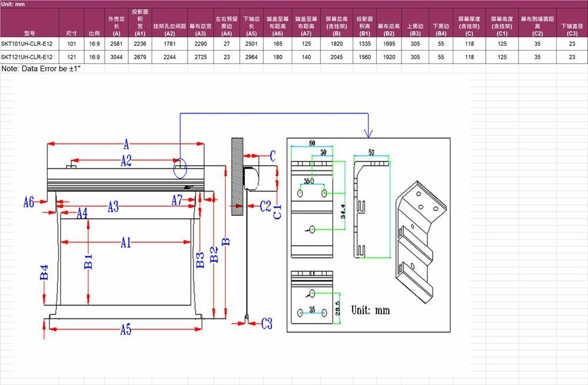This screenshot has width=588, height=385.
Task: Select the C3 label near the bottom roller
Action: click(266, 323)
